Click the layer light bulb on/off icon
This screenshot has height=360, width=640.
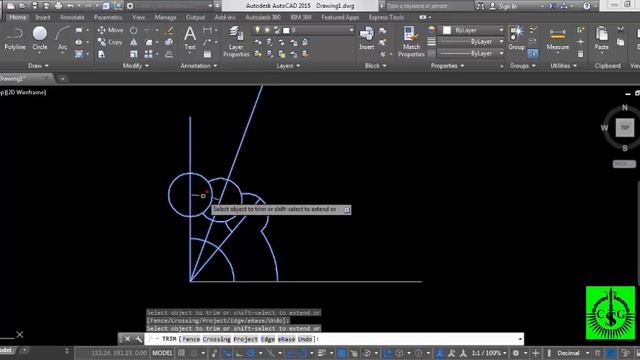[x=257, y=30]
